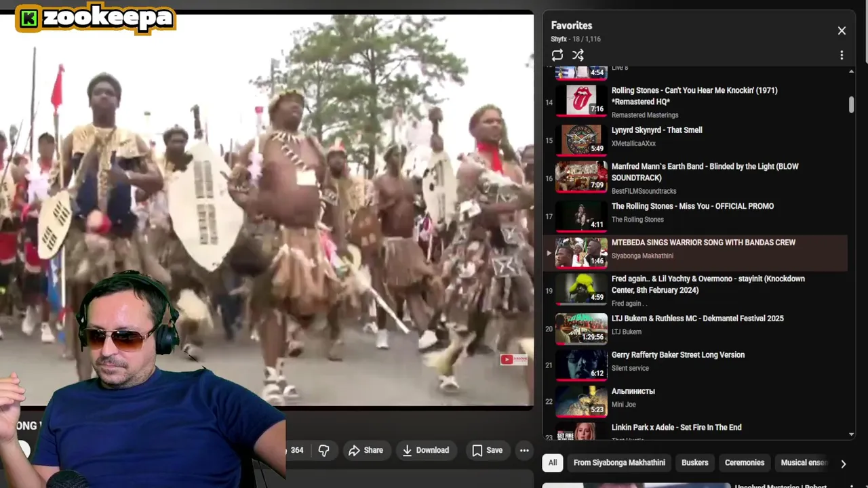Screen dimensions: 868x488
Task: Open Fred again stayinit thumbnail
Action: tap(581, 289)
